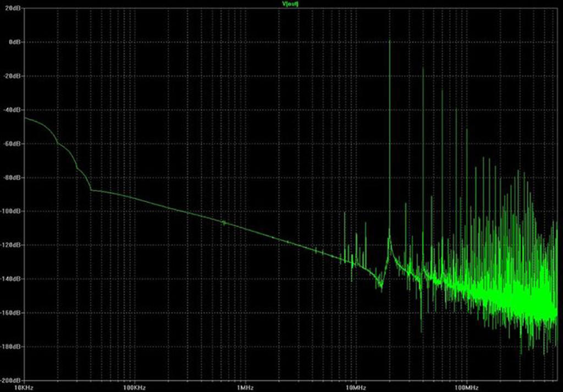Click the -140dB vertical axis label
The height and width of the screenshot is (392, 563).
tap(11, 279)
